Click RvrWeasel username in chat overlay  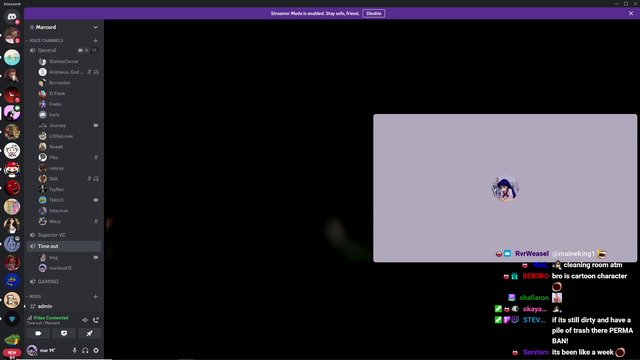click(x=531, y=253)
